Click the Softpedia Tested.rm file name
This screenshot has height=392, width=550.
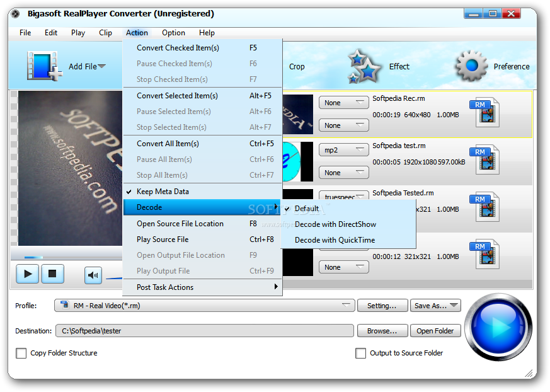(x=403, y=193)
